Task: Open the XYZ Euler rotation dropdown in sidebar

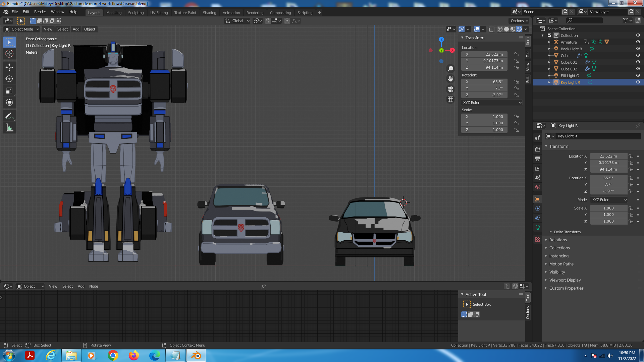Action: tap(492, 103)
